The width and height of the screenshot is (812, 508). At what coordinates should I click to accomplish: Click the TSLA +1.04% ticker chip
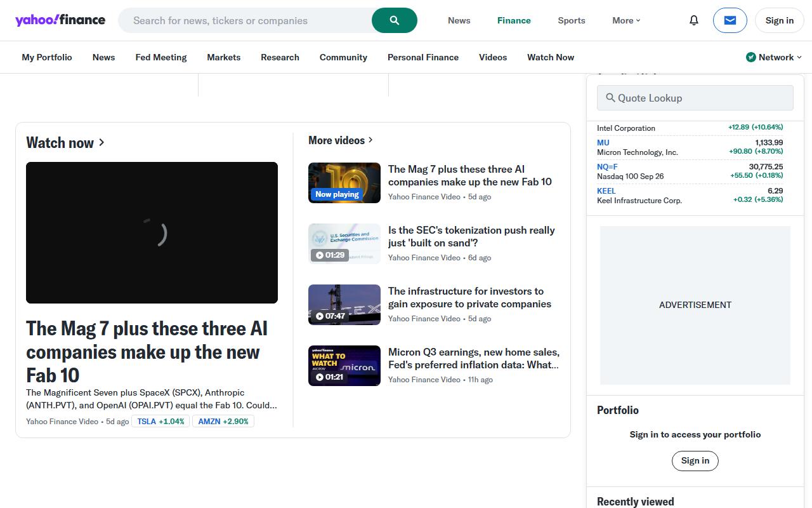pyautogui.click(x=160, y=421)
